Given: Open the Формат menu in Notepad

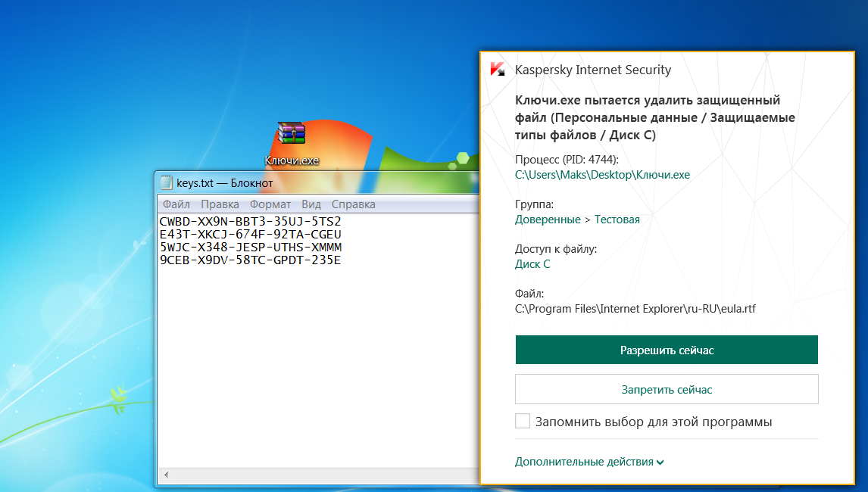Looking at the screenshot, I should (270, 204).
